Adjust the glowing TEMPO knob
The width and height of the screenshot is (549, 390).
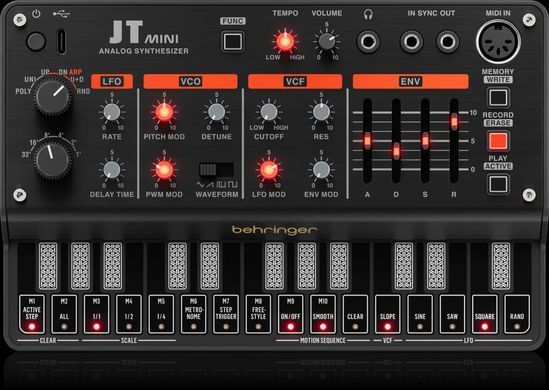[285, 41]
